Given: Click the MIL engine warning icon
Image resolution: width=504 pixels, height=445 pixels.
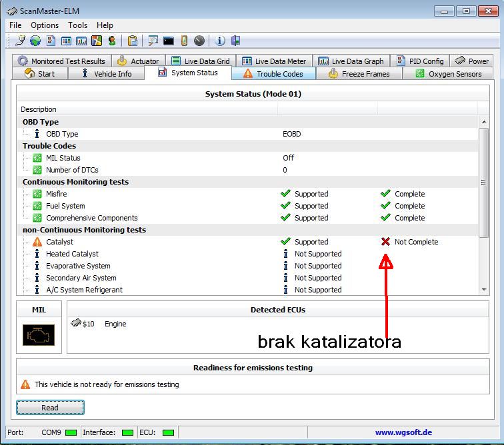Looking at the screenshot, I should click(x=39, y=334).
